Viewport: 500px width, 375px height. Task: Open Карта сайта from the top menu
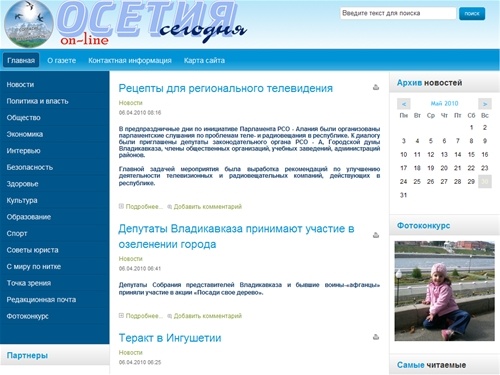point(204,60)
